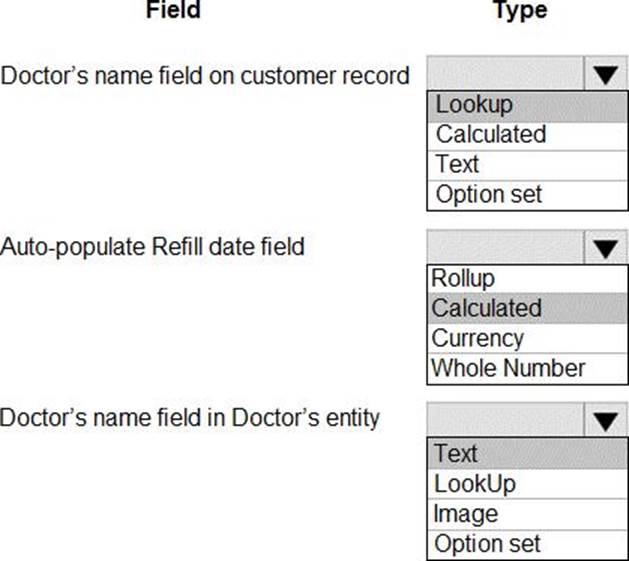Choose LookUp in the Doctor's entity list
The height and width of the screenshot is (561, 629).
click(x=475, y=484)
